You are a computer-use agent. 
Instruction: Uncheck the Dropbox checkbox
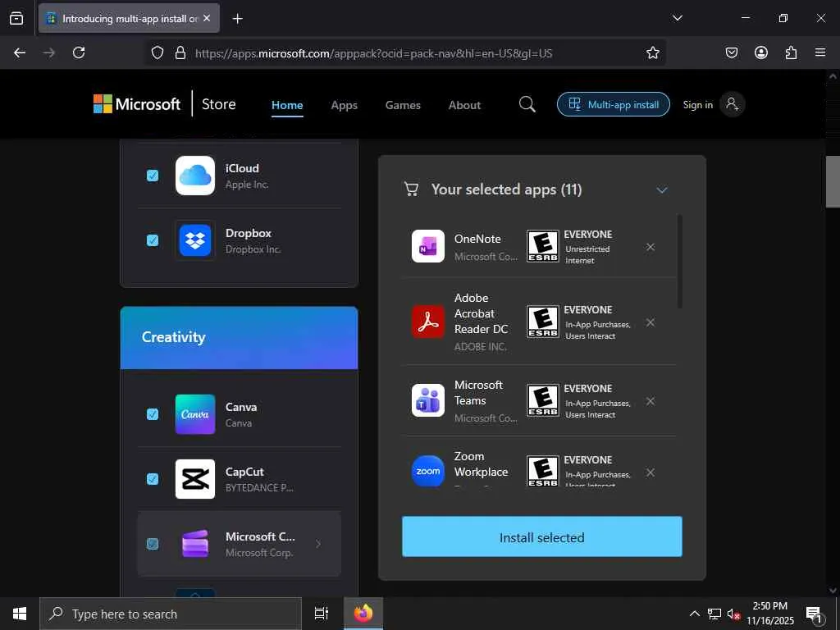(153, 240)
